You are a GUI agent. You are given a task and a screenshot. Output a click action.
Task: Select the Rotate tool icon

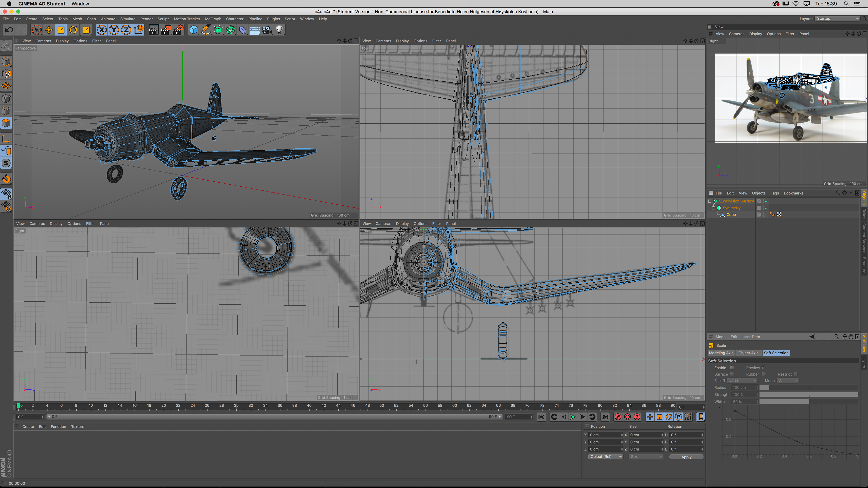click(73, 30)
